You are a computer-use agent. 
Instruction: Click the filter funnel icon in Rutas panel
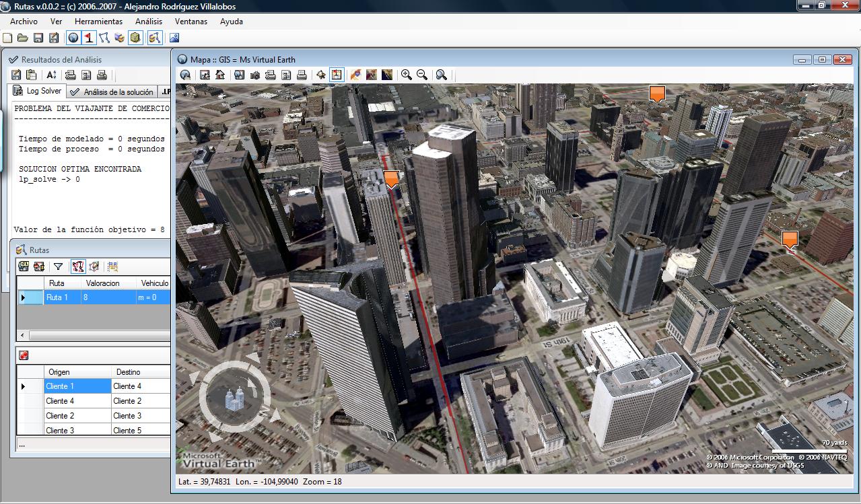point(58,267)
